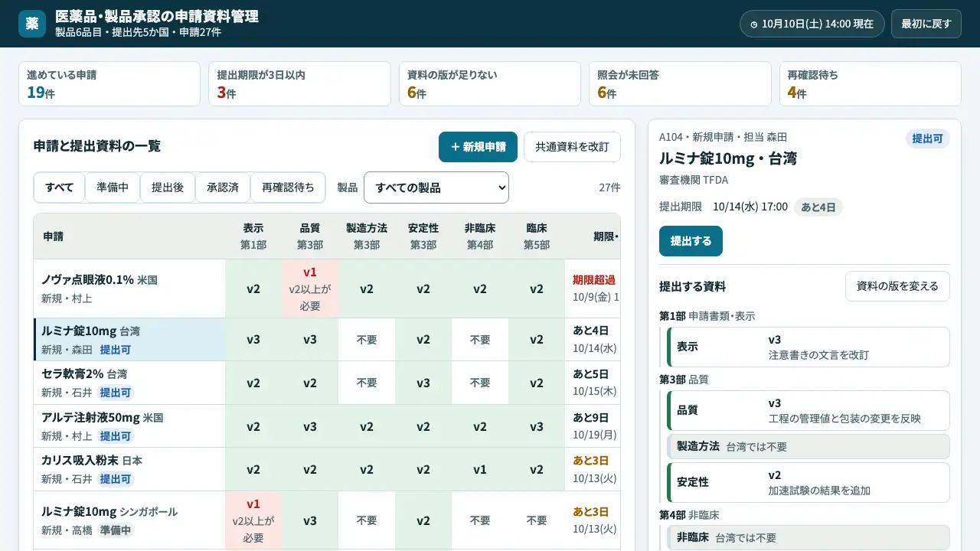Click カリス吸入粉末 非臨床 v1 cell
Screen dimensions: 980x551
(x=480, y=469)
